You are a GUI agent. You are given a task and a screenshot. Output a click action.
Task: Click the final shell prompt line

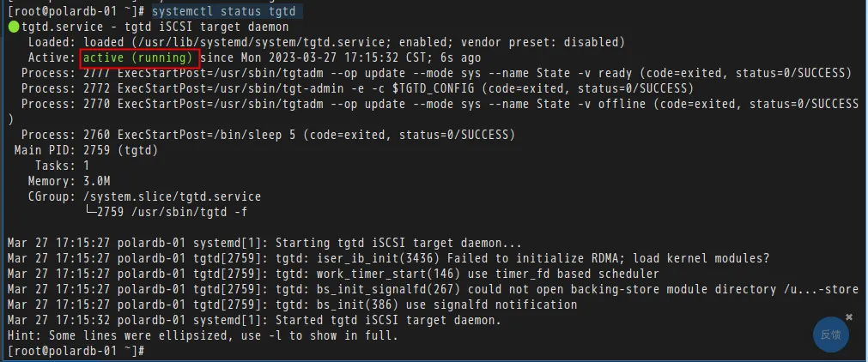click(76, 350)
